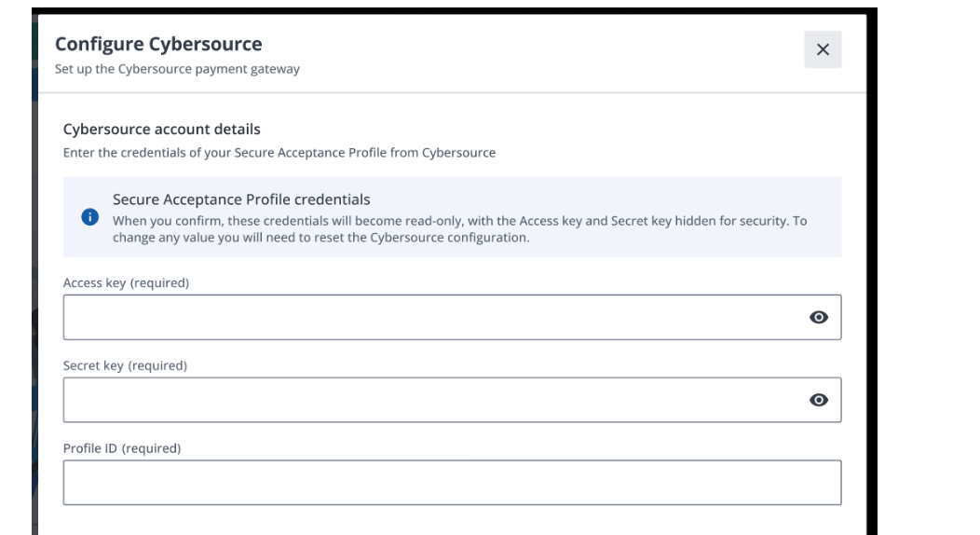
Task: Click the blue info icon in banner
Action: pyautogui.click(x=89, y=216)
